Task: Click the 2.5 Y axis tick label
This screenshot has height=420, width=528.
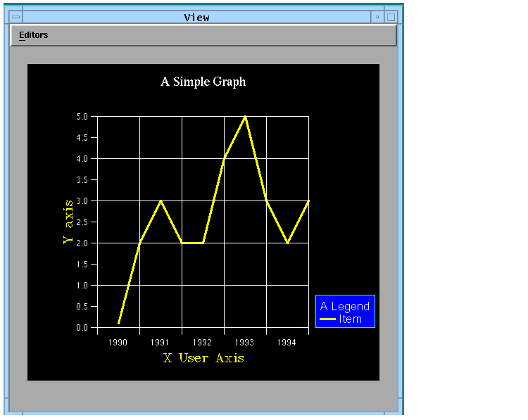Action: pos(82,222)
